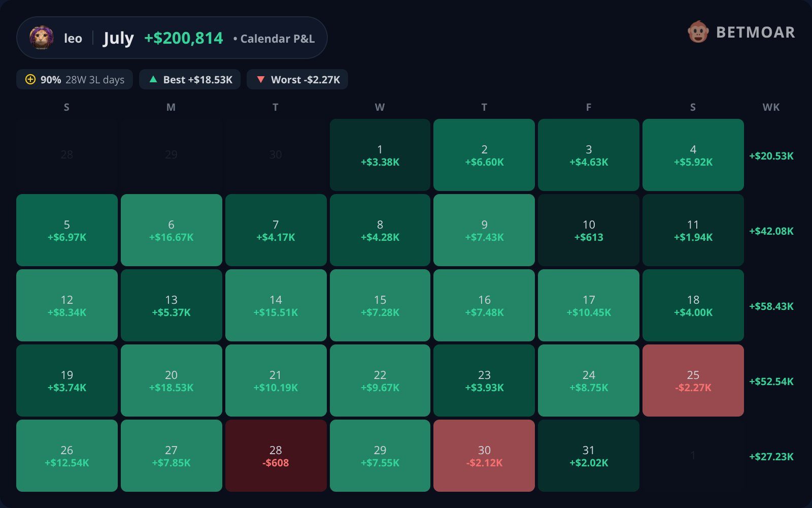The height and width of the screenshot is (508, 812).
Task: Click the red down triangle Worst icon
Action: pyautogui.click(x=261, y=79)
